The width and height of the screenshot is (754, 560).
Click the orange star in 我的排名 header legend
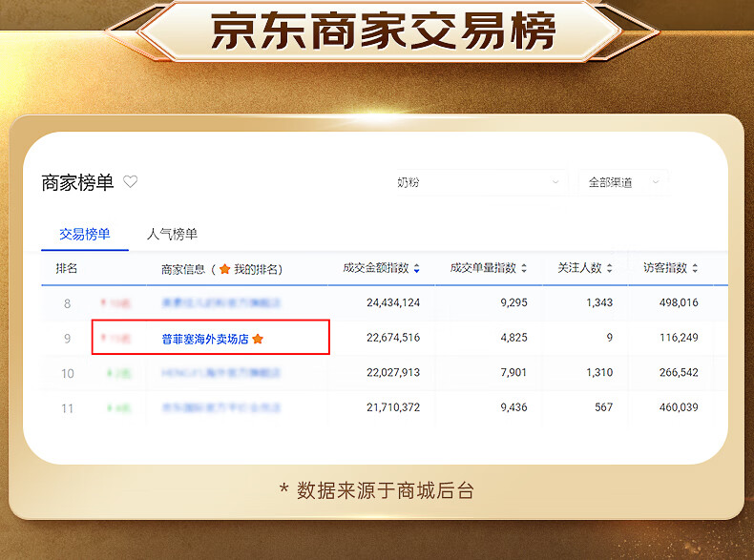(224, 269)
